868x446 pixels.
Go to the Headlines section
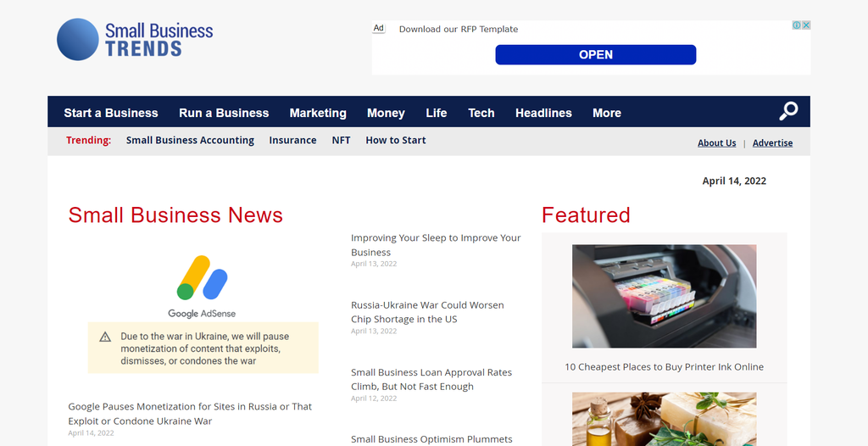(x=543, y=113)
